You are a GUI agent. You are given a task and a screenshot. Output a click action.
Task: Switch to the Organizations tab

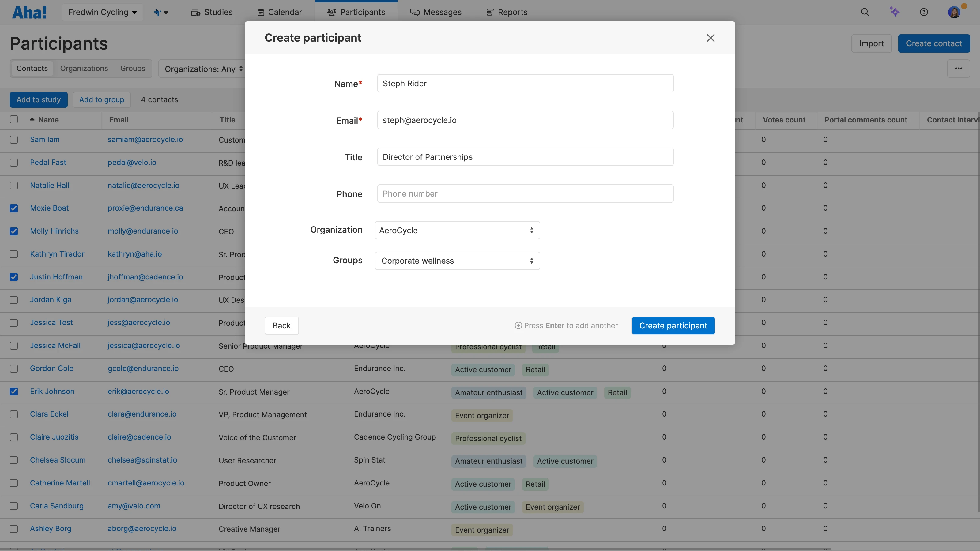pyautogui.click(x=84, y=68)
